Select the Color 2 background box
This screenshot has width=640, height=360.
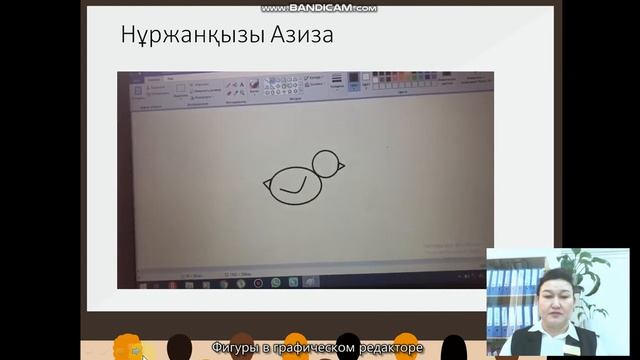click(x=366, y=81)
